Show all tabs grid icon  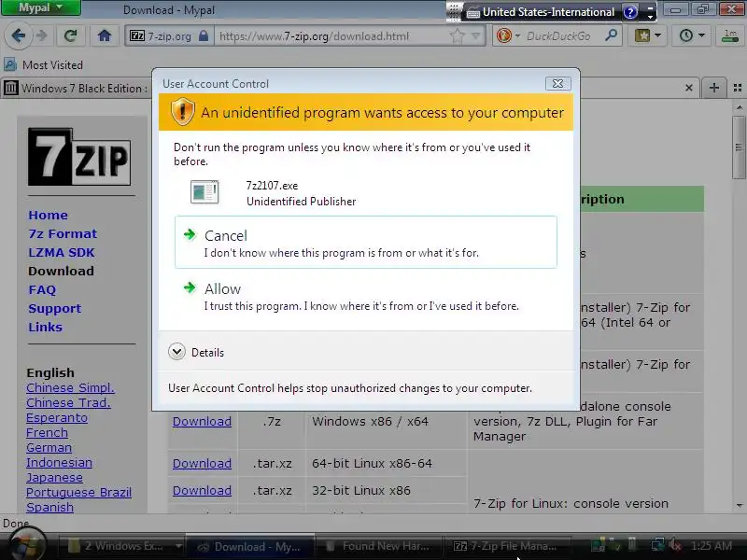tap(738, 88)
